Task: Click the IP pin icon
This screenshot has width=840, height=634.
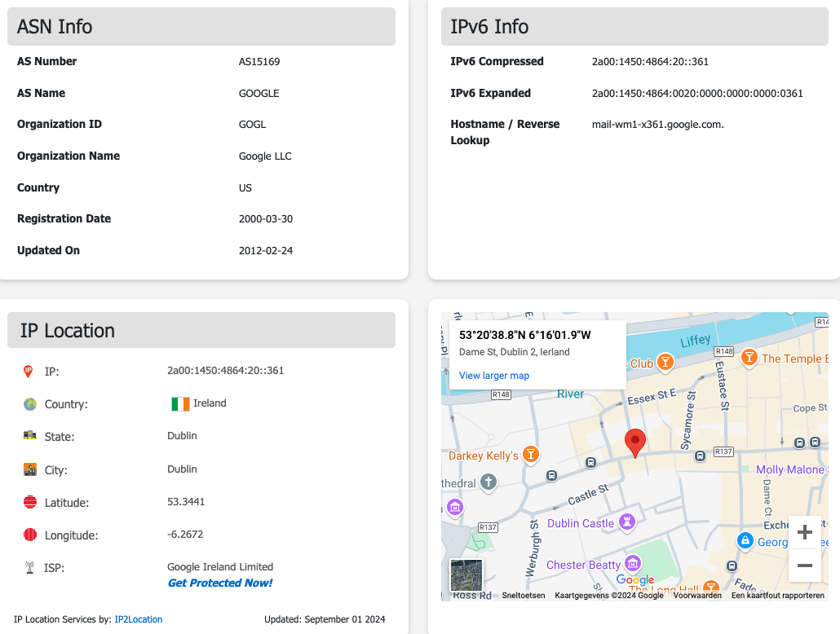Action: coord(29,371)
